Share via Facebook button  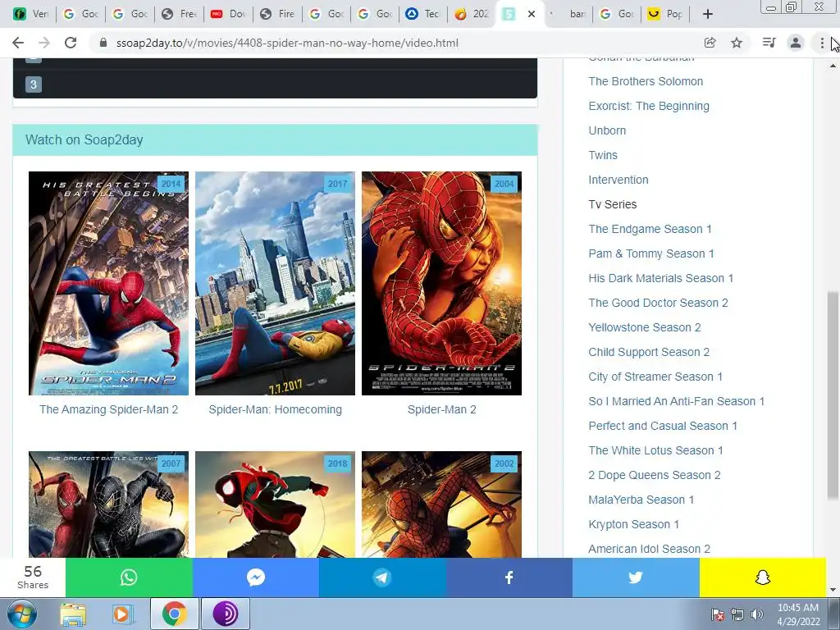509,577
